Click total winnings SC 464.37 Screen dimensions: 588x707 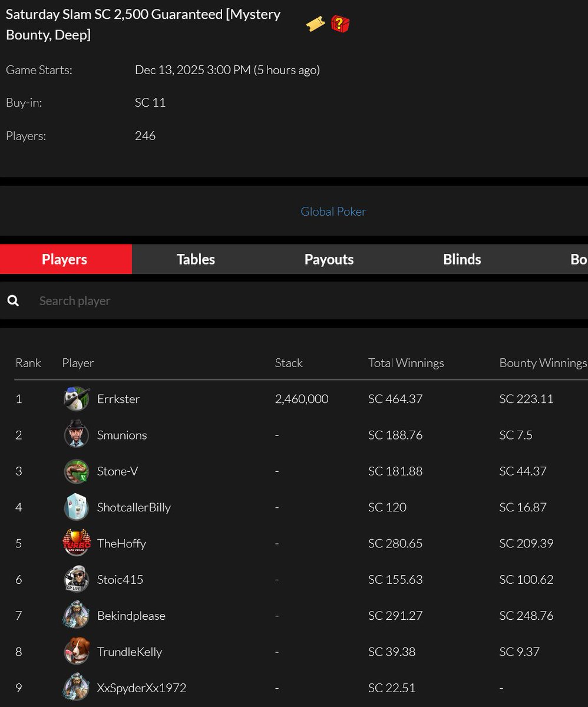[x=395, y=399]
